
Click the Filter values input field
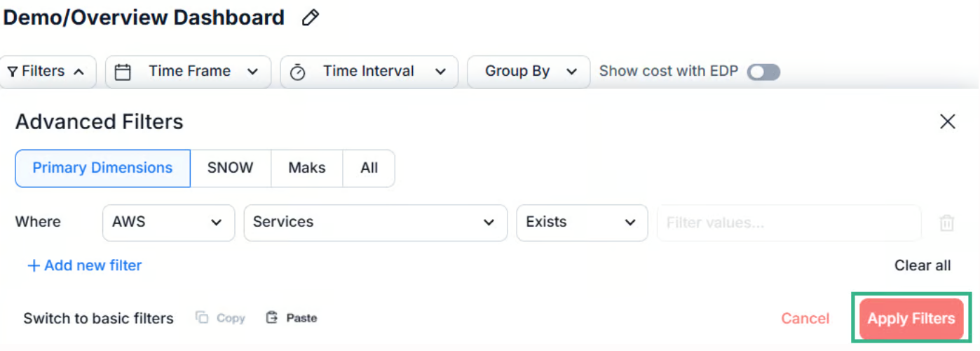coord(788,223)
